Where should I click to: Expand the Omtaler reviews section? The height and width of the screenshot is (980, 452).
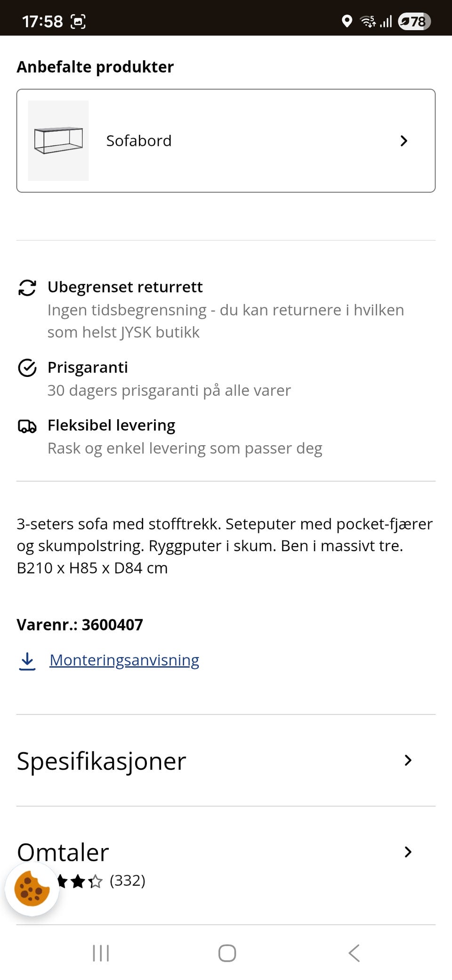click(x=226, y=852)
